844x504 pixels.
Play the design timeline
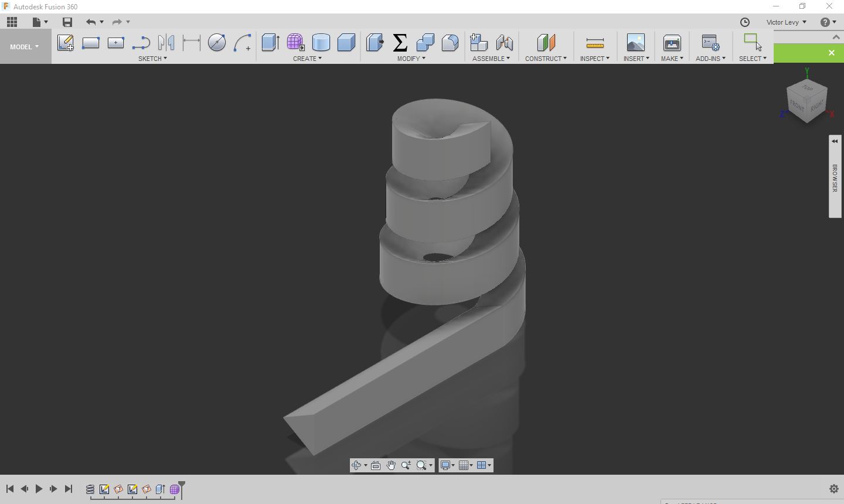(x=39, y=489)
